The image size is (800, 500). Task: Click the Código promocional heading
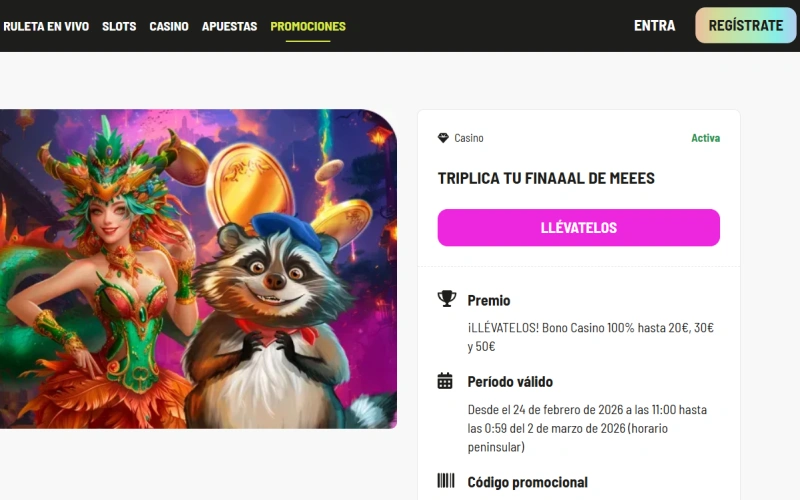pyautogui.click(x=528, y=482)
